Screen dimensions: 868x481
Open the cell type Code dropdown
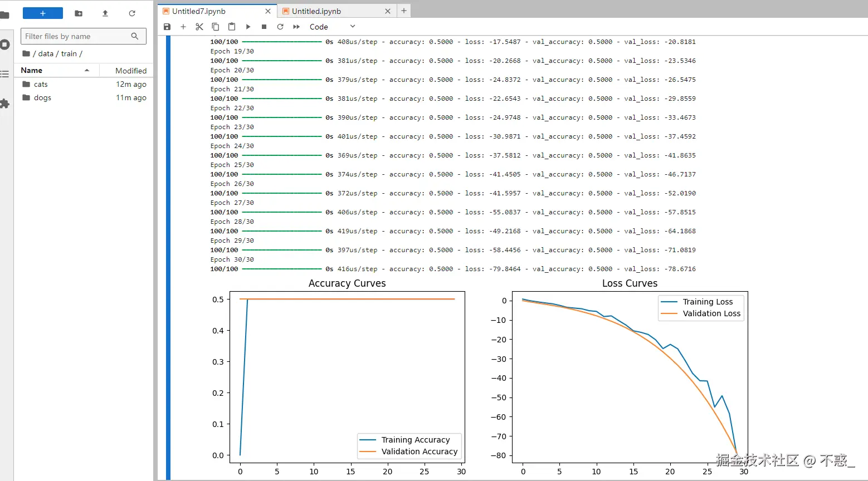coord(332,27)
